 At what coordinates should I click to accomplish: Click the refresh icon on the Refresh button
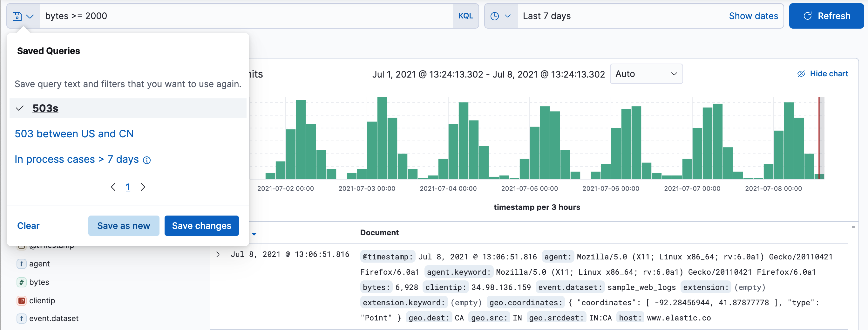[x=807, y=16]
